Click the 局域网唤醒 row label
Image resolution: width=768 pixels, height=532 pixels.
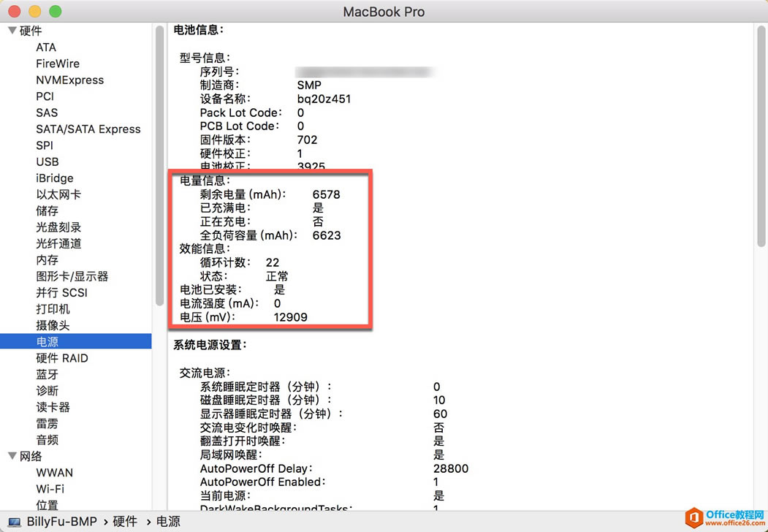(231, 455)
